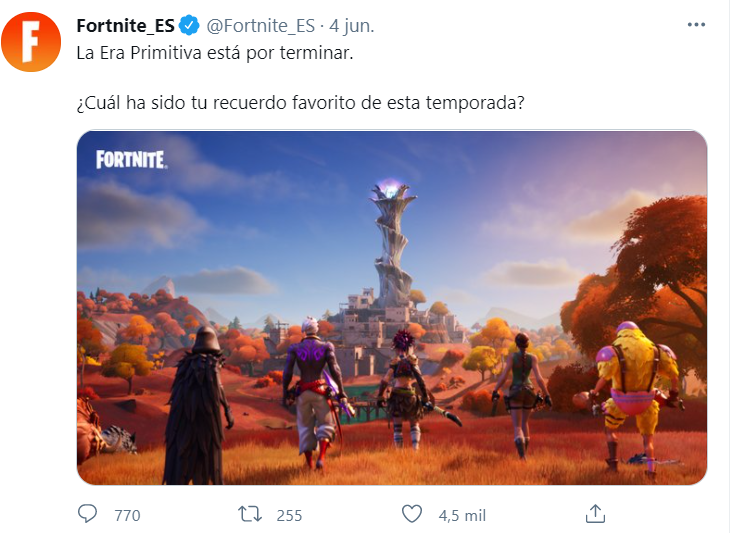Click the blue verified badge
Screen dimensions: 738x533
point(190,25)
